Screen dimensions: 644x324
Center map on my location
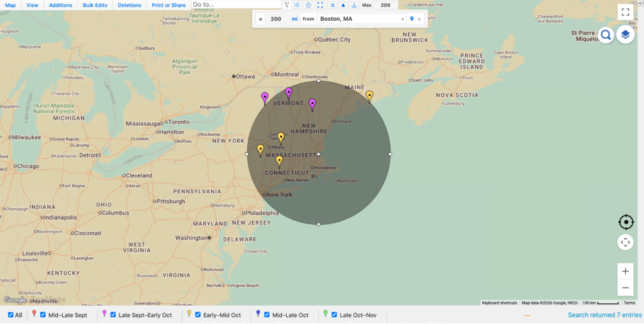(x=626, y=222)
